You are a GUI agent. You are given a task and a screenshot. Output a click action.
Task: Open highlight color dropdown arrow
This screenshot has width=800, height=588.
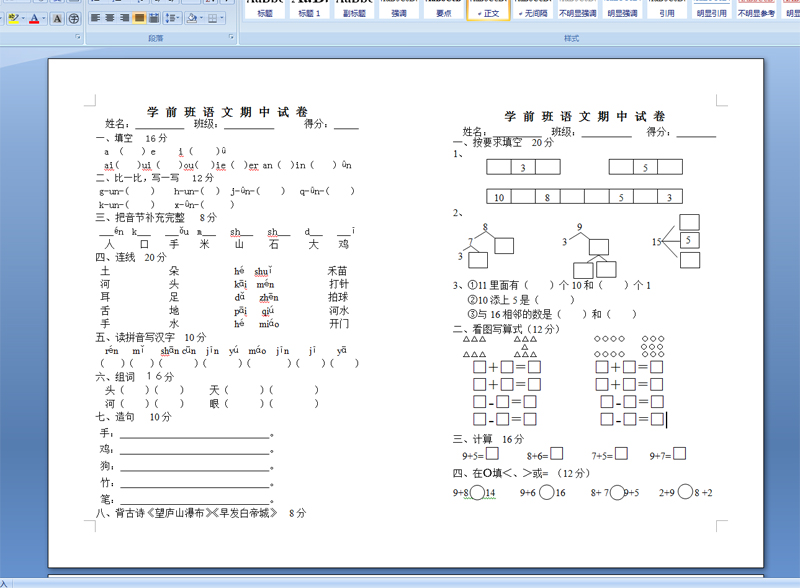[x=23, y=19]
